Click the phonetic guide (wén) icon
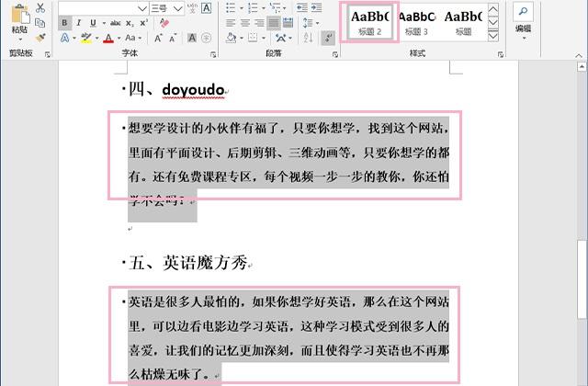The width and height of the screenshot is (588, 386). (192, 8)
